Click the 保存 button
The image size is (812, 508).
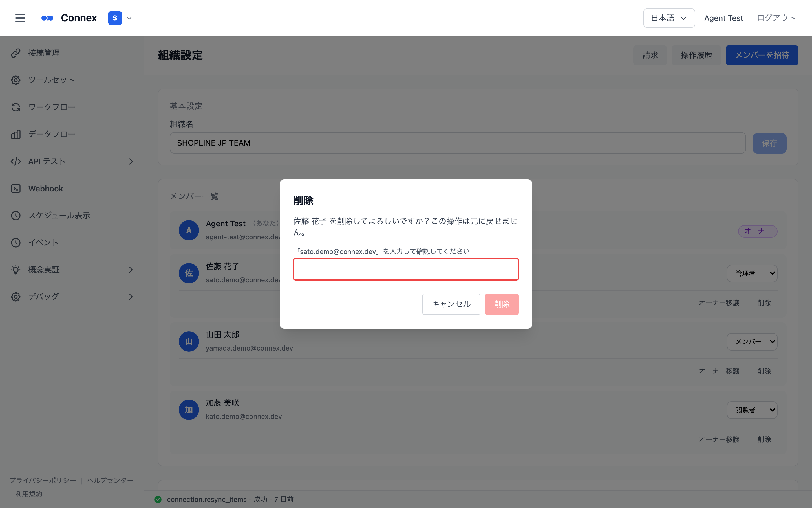click(769, 143)
